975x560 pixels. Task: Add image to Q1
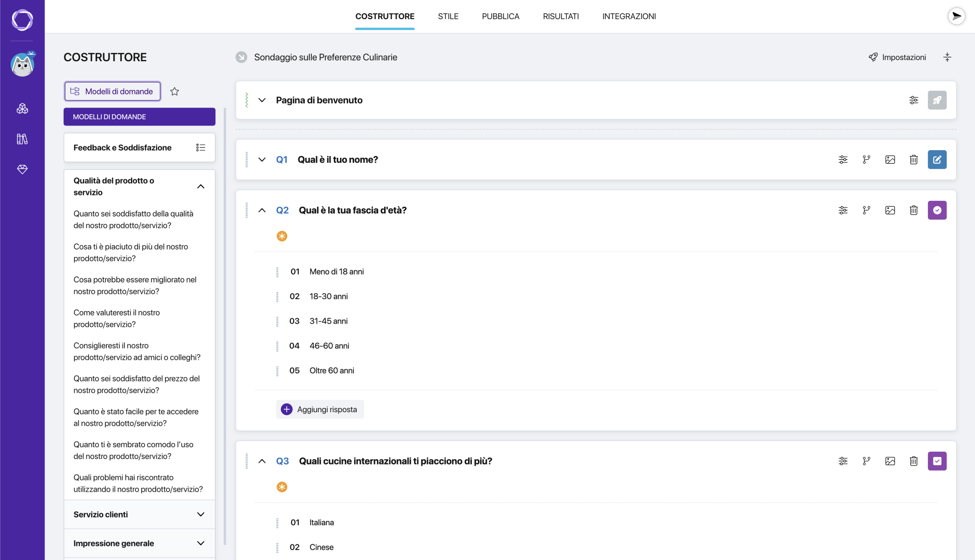[x=890, y=159]
